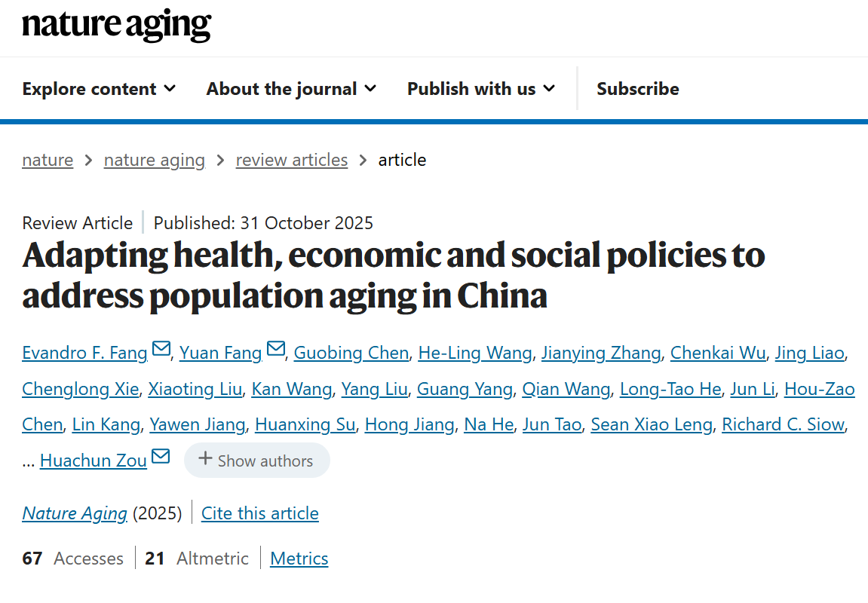This screenshot has width=868, height=603.
Task: Open the Metrics link
Action: (299, 559)
